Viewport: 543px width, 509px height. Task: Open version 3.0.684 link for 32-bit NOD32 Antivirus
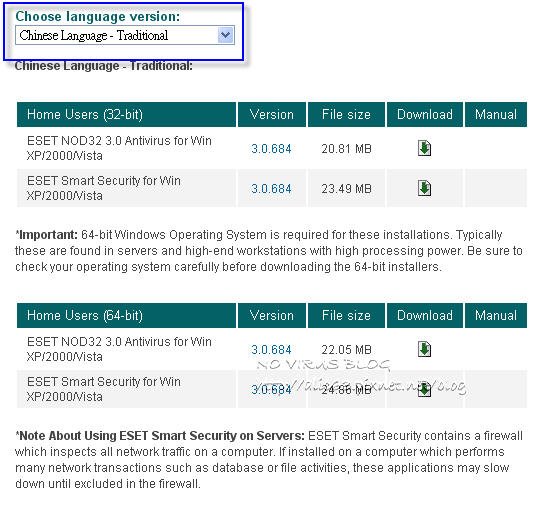[271, 149]
